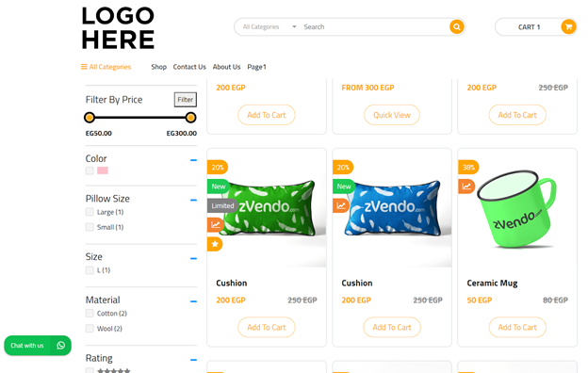Collapse the Pillow Size filter section
The image size is (588, 373).
pos(193,201)
